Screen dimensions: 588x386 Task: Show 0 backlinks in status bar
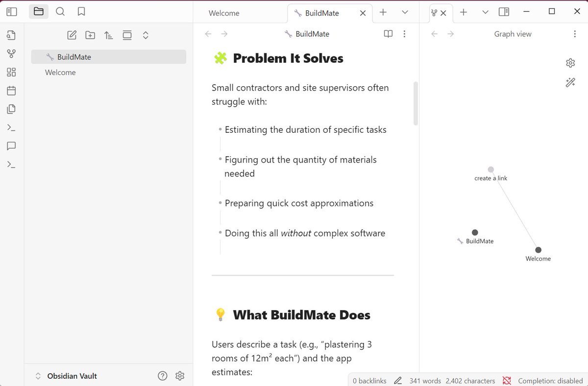369,381
